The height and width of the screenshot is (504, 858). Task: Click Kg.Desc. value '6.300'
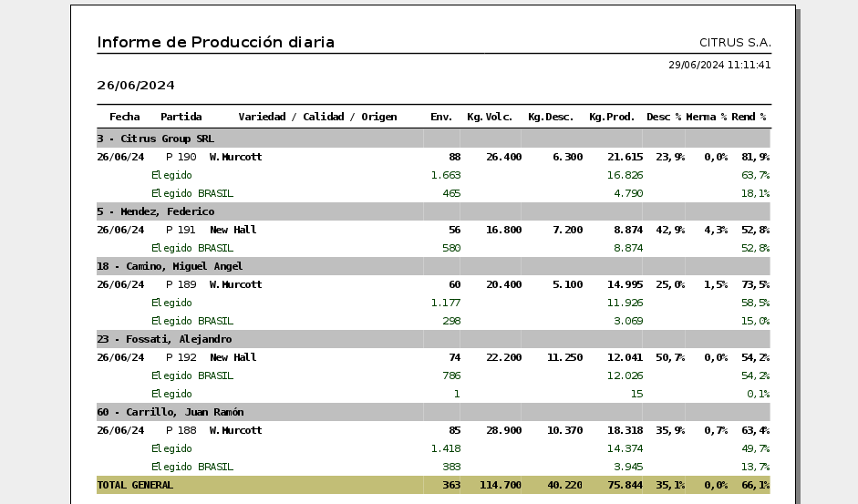click(567, 157)
